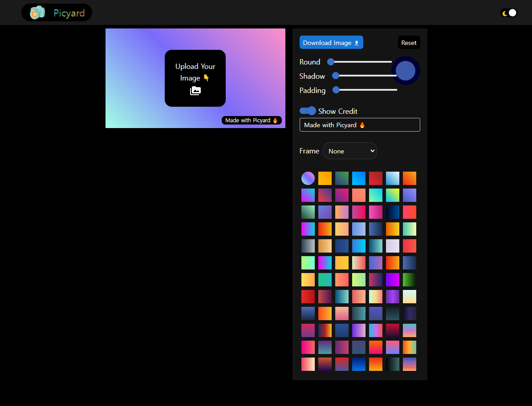This screenshot has height=406, width=532.
Task: Click the download arrow icon
Action: (356, 43)
